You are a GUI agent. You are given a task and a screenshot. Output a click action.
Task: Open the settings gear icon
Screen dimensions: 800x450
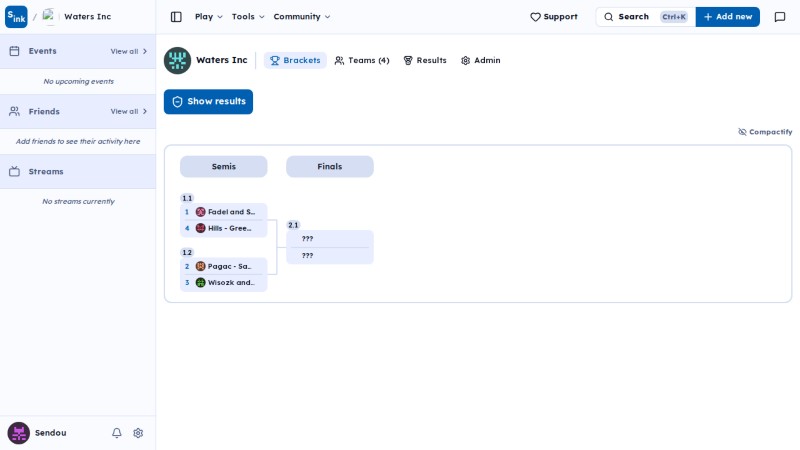(138, 433)
